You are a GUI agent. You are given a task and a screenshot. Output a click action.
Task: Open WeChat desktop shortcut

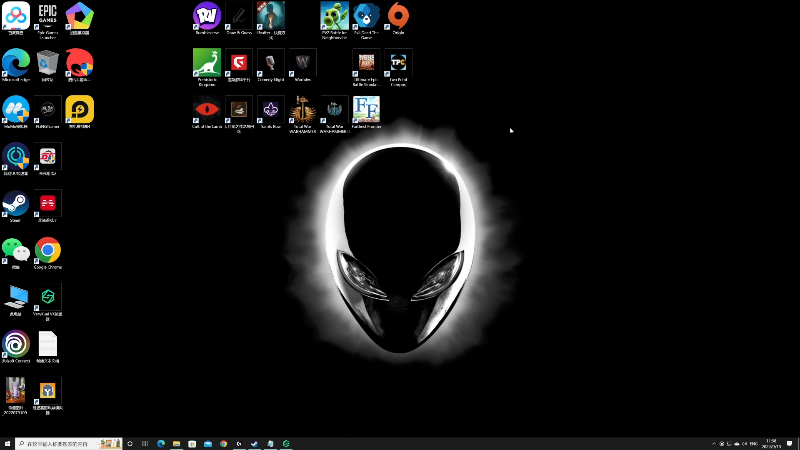(16, 252)
